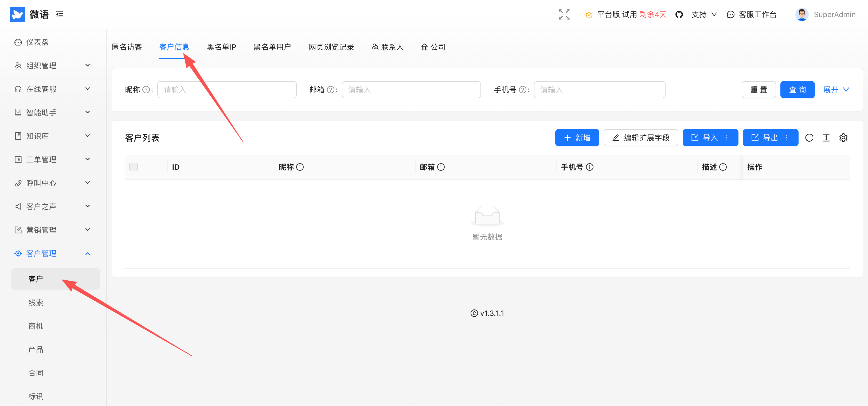The width and height of the screenshot is (868, 406).
Task: Open the GitHub icon link
Action: pyautogui.click(x=679, y=14)
